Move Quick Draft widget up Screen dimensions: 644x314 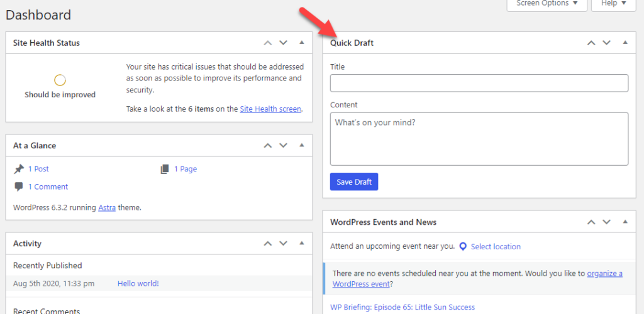(x=591, y=43)
